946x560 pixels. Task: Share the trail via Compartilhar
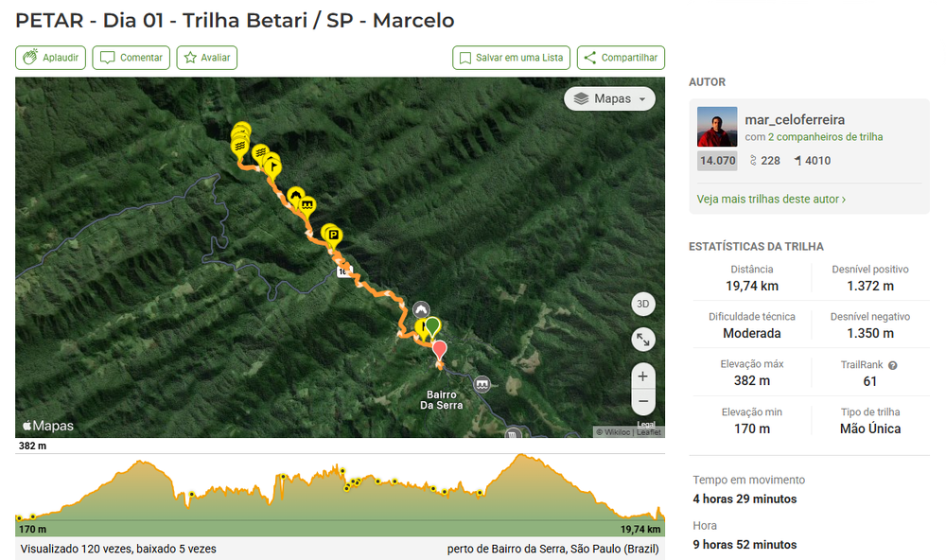click(x=621, y=58)
